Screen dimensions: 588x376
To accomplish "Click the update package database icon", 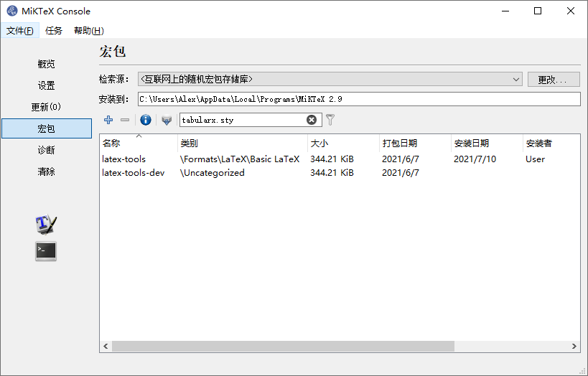I will (167, 120).
